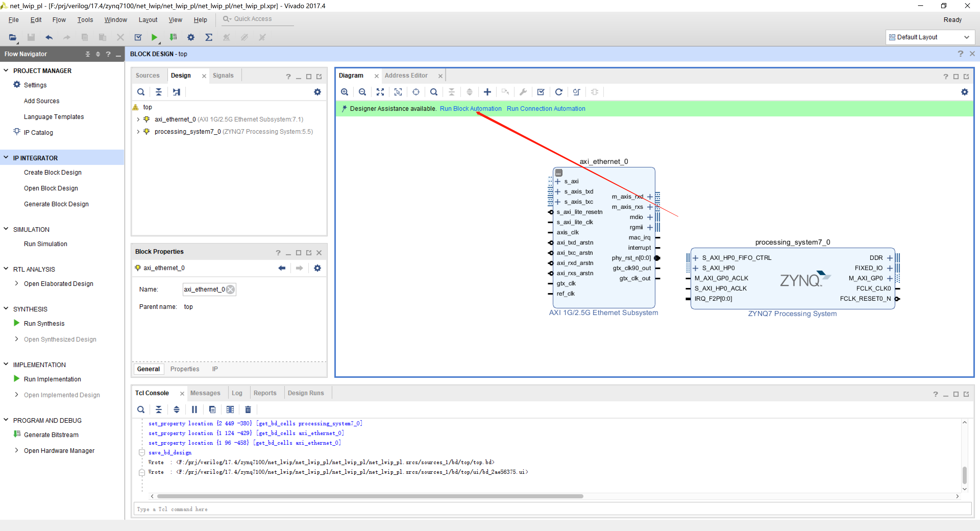Open the Tools menu
Image resolution: width=980 pixels, height=531 pixels.
coord(85,20)
